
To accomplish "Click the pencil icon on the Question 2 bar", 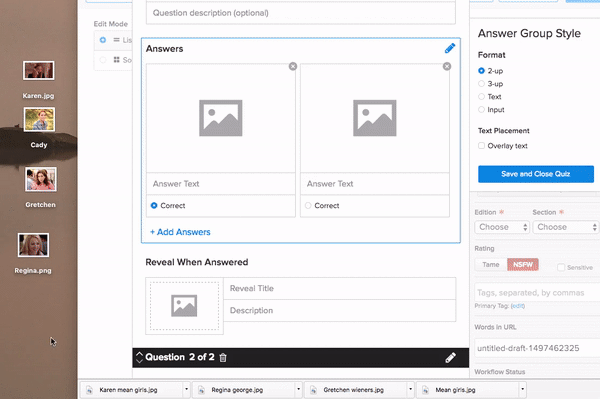I will pos(450,358).
